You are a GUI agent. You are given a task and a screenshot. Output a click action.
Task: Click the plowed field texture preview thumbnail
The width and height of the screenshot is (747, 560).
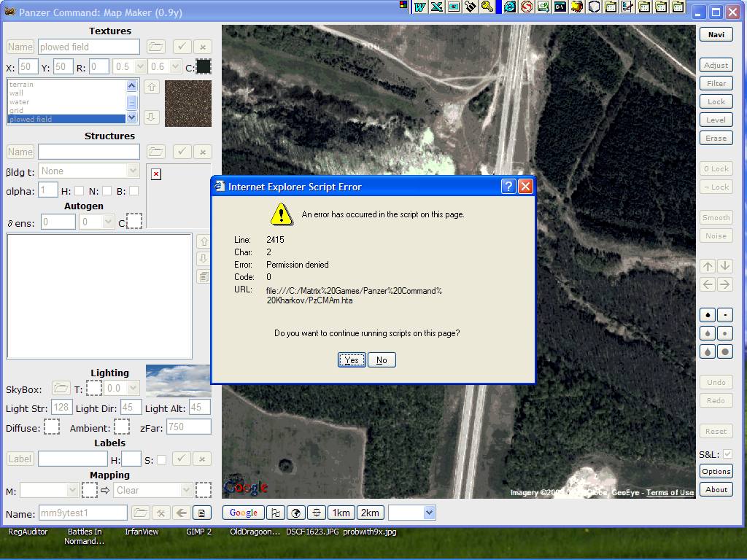(188, 104)
